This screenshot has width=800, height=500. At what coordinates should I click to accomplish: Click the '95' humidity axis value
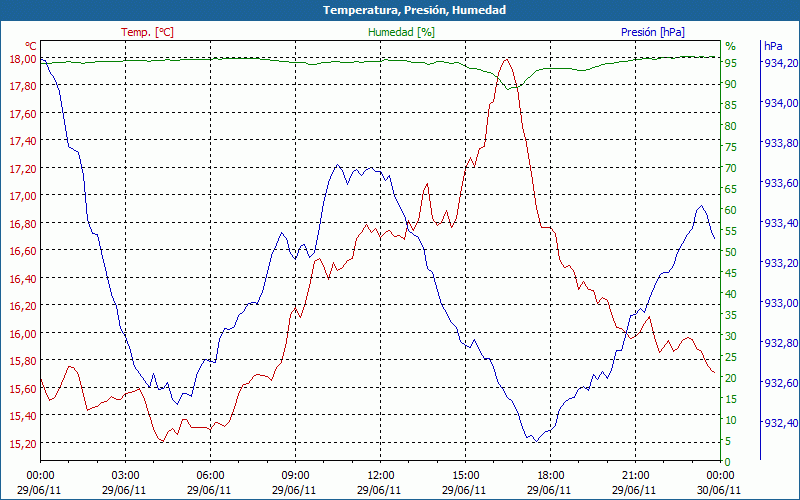731,63
